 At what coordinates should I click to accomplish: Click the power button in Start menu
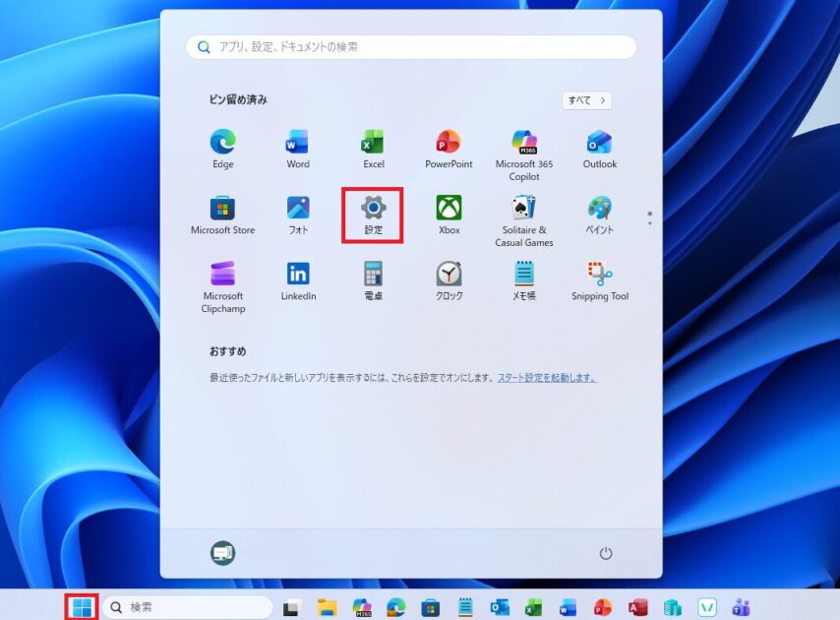tap(606, 554)
